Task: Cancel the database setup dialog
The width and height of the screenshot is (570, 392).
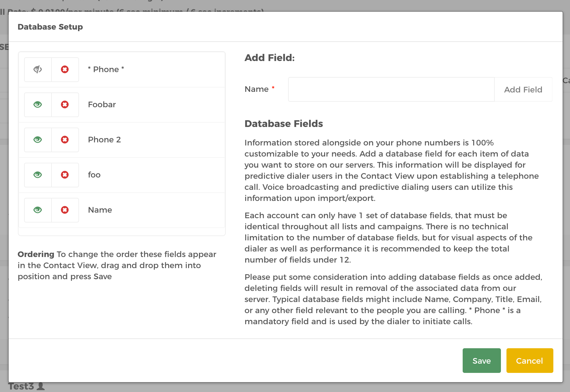Action: (x=530, y=361)
